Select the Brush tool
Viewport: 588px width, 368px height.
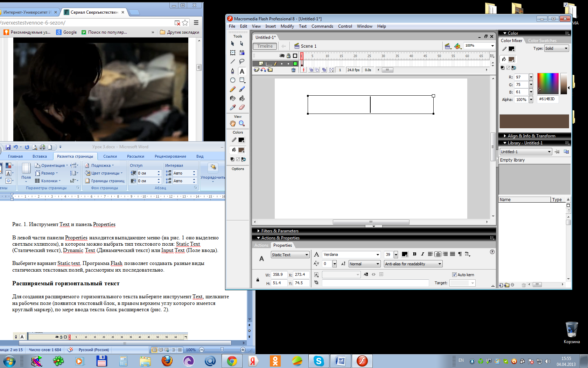[241, 89]
